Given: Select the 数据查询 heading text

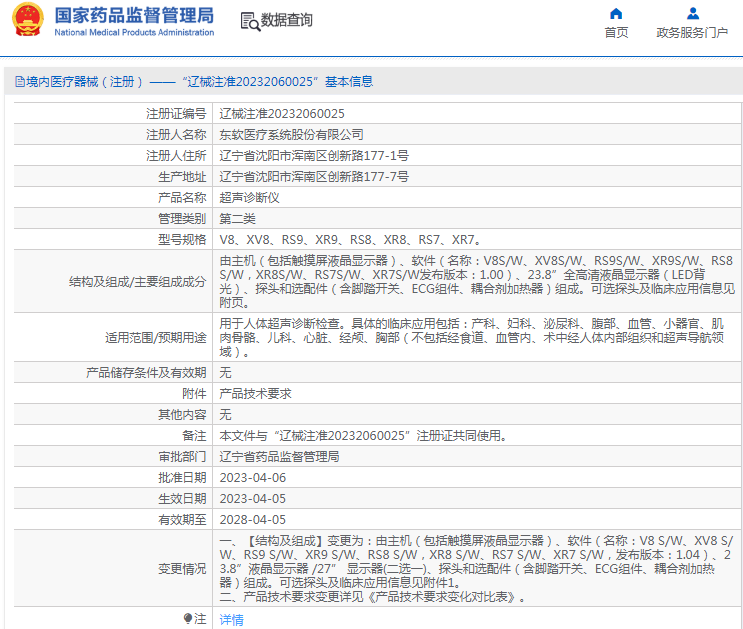Looking at the screenshot, I should 287,20.
